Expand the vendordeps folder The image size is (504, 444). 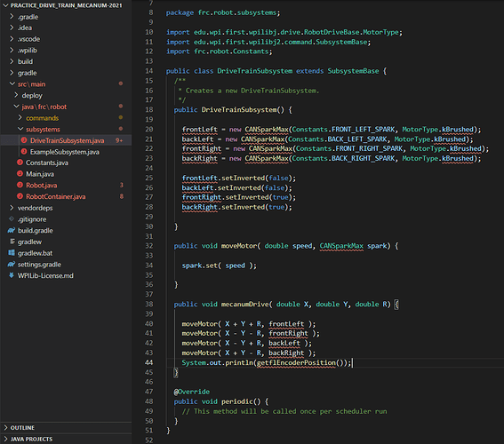pos(12,208)
